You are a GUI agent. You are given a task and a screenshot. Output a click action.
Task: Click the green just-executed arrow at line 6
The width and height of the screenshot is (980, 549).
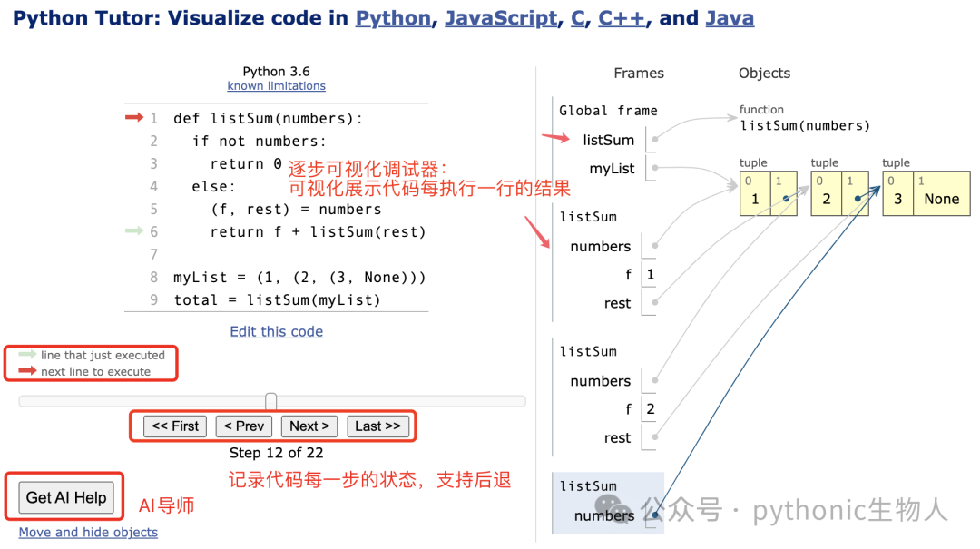click(134, 230)
